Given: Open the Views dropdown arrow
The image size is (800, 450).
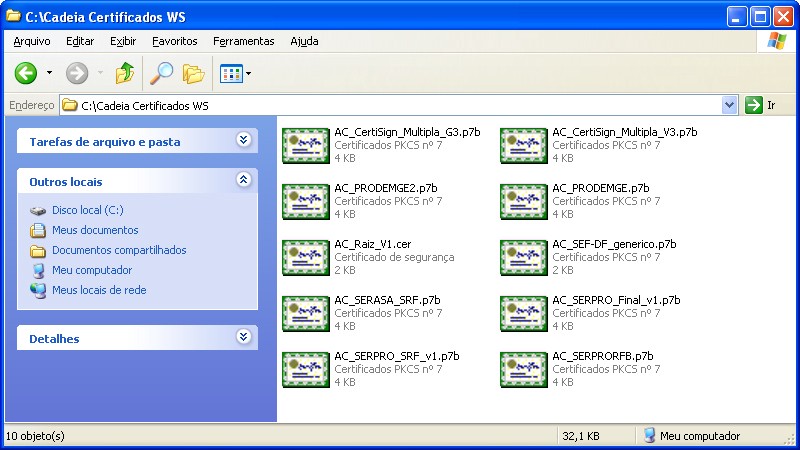Looking at the screenshot, I should [x=248, y=74].
